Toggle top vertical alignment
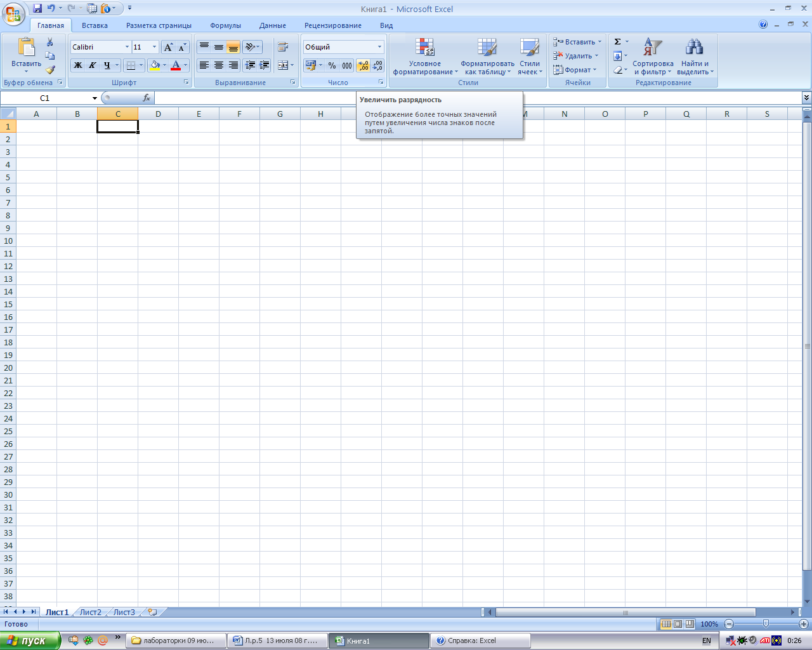 (x=204, y=47)
